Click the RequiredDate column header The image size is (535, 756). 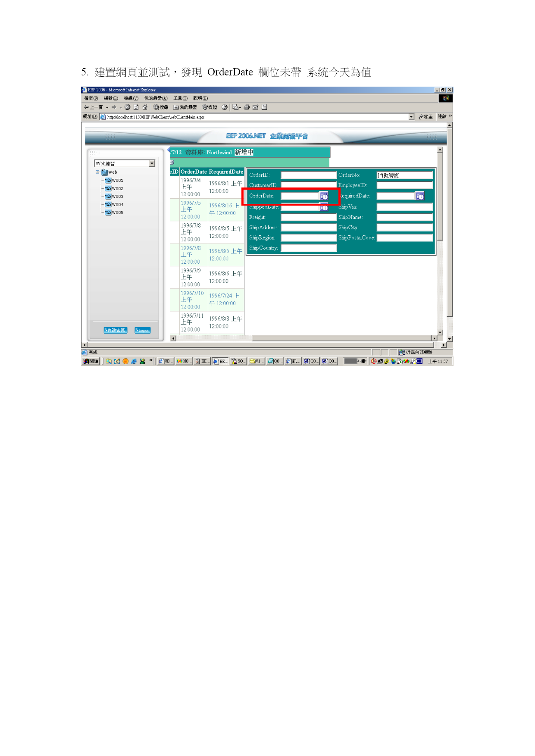pos(226,172)
